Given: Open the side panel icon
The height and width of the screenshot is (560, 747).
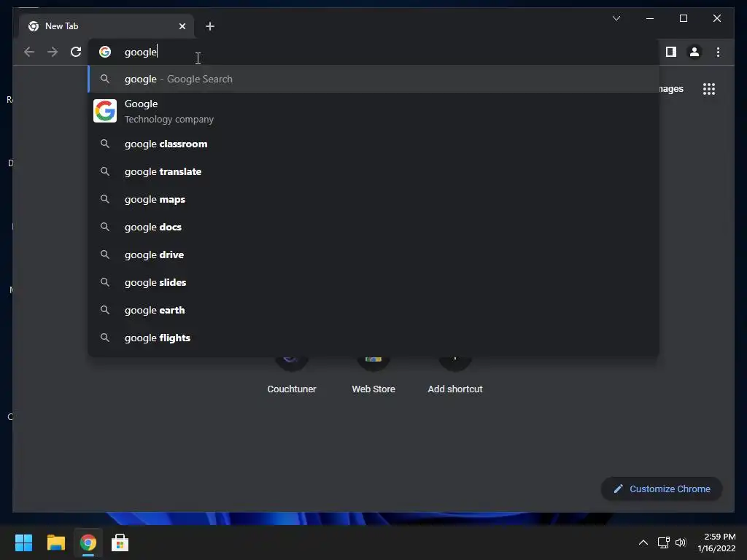Looking at the screenshot, I should (x=671, y=52).
